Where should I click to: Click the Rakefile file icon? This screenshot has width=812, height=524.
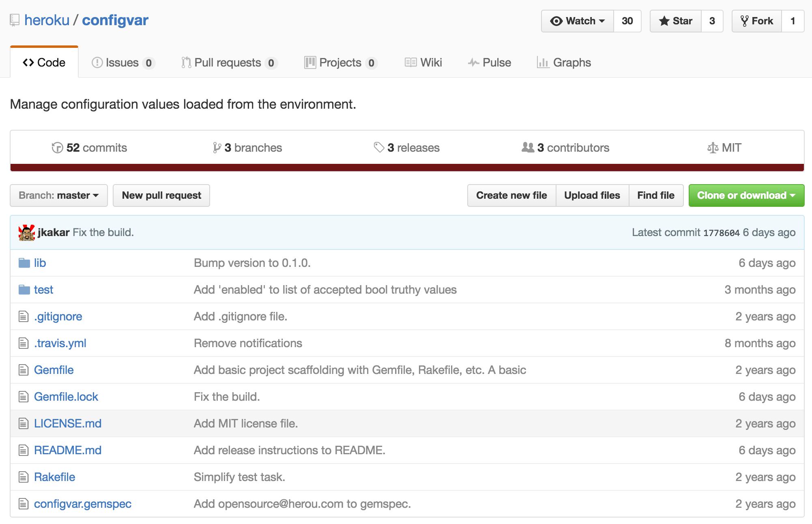[24, 477]
